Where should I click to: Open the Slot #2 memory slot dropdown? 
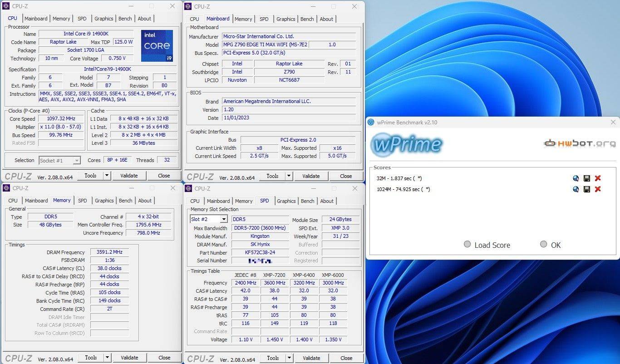point(223,219)
